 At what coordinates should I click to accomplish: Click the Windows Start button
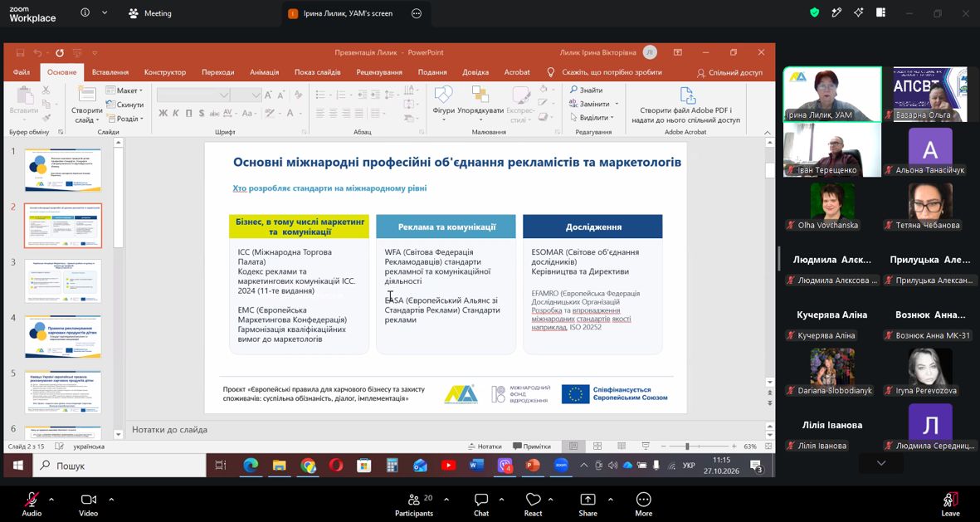[x=17, y=466]
